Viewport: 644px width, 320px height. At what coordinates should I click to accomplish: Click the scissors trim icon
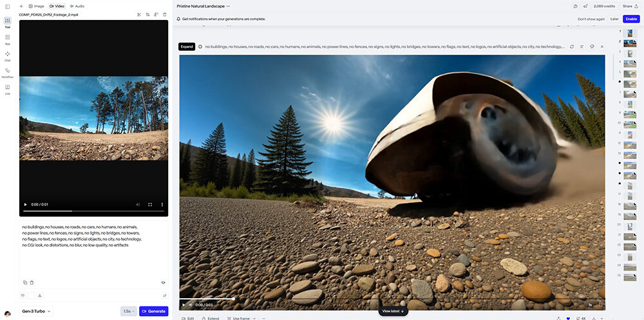pos(139,14)
